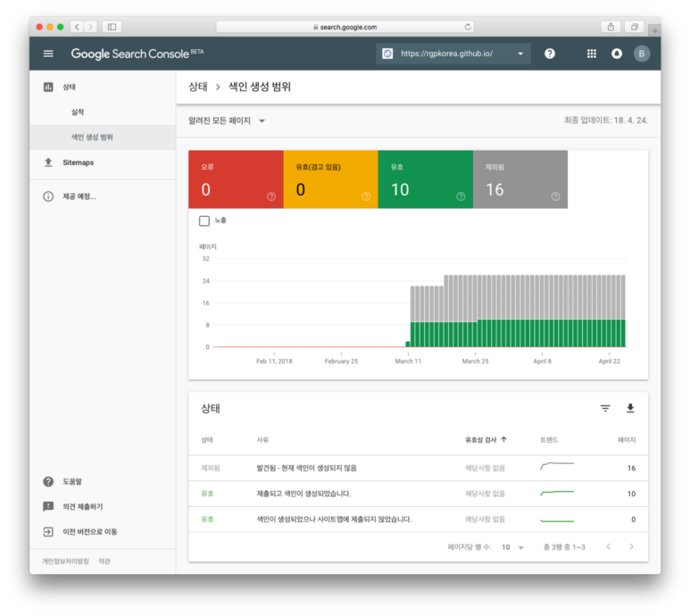Download the status table data
Image resolution: width=690 pixels, height=616 pixels.
pyautogui.click(x=630, y=409)
